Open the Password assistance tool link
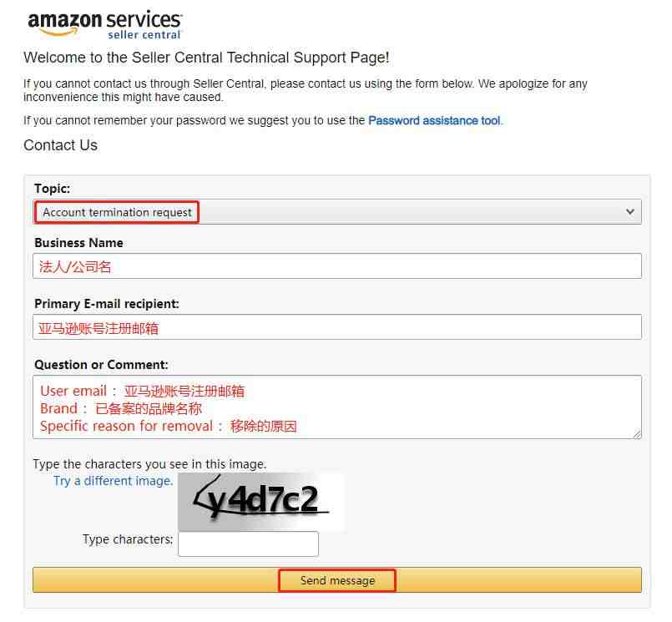The image size is (672, 622). point(434,121)
